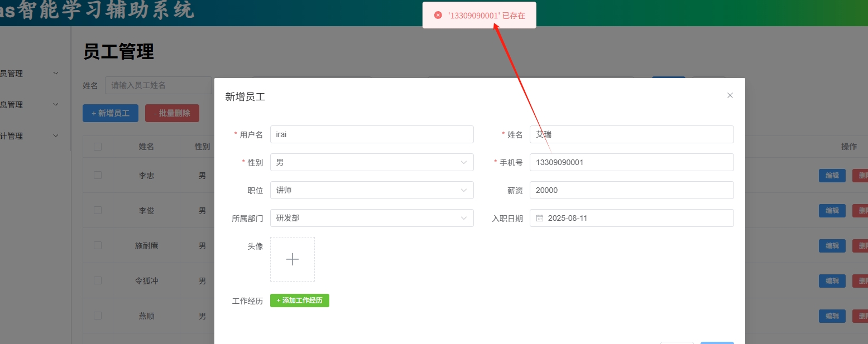Click the plus icon to upload avatar
This screenshot has height=344, width=868.
pos(292,259)
